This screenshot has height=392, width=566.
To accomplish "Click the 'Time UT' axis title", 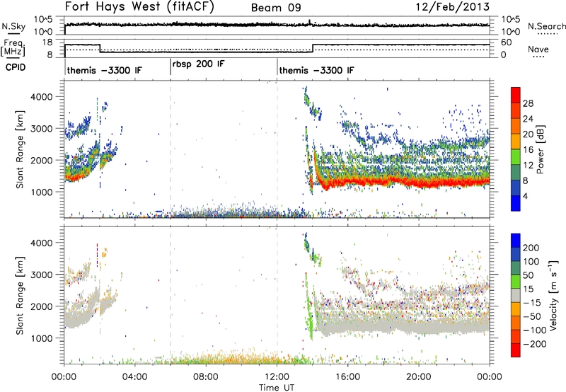I will 277,388.
